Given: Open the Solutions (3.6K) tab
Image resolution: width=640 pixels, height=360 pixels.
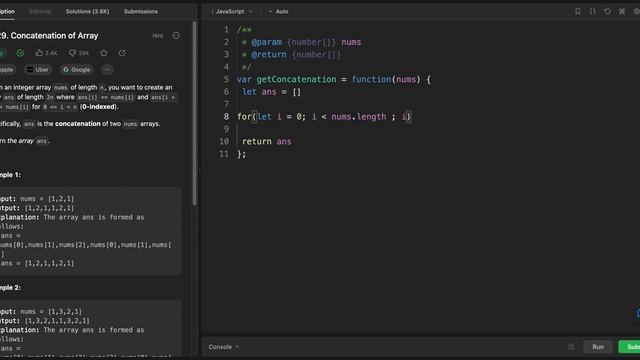Looking at the screenshot, I should 87,11.
